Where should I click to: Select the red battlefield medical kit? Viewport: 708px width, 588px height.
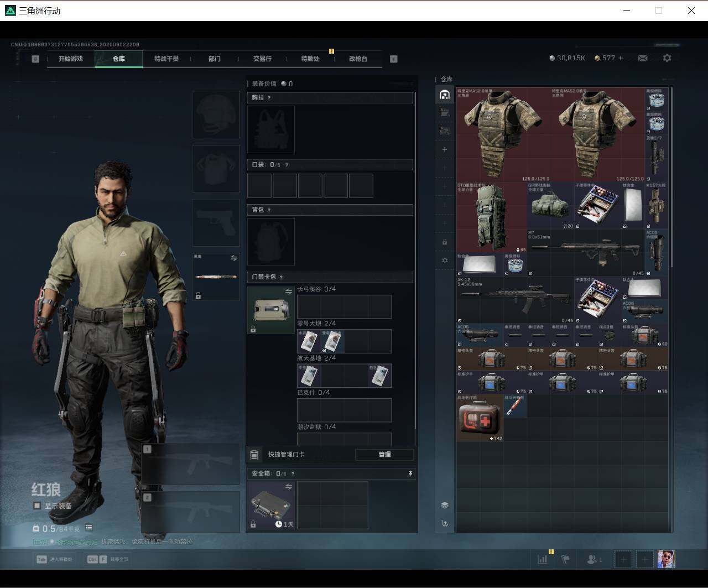click(x=480, y=418)
